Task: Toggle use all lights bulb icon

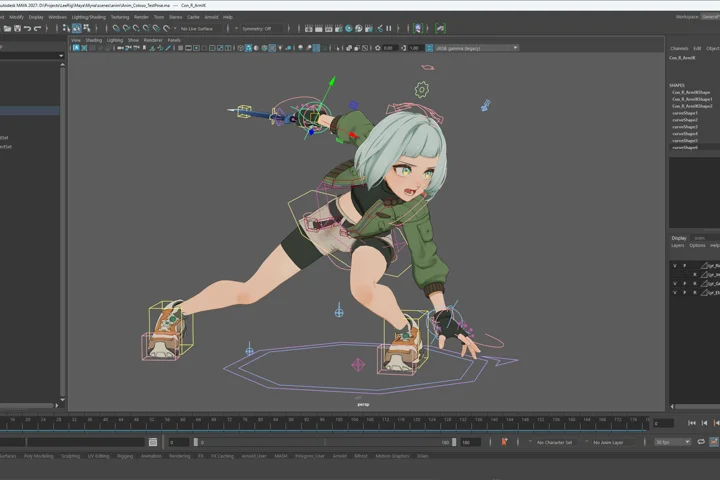Action: pyautogui.click(x=280, y=48)
